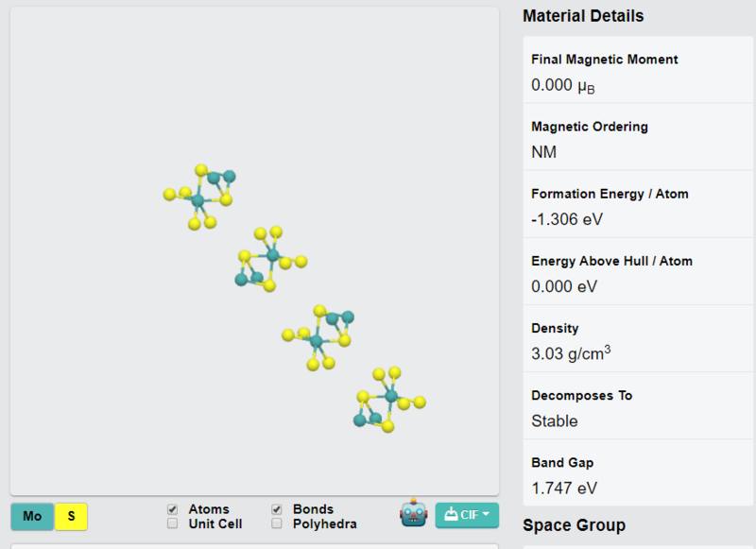Click the top-left molecule cluster in viewer

tap(199, 197)
